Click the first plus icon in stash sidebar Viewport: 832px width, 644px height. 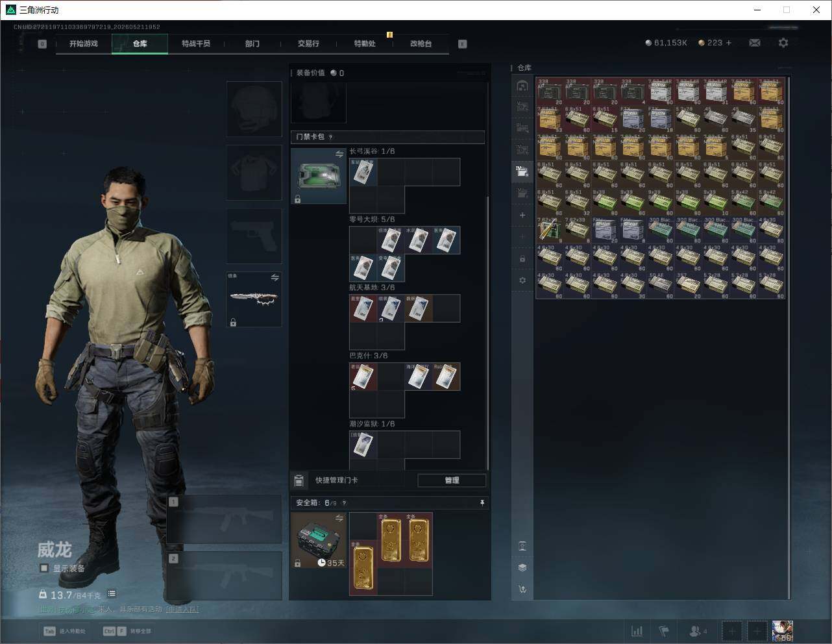tap(522, 215)
